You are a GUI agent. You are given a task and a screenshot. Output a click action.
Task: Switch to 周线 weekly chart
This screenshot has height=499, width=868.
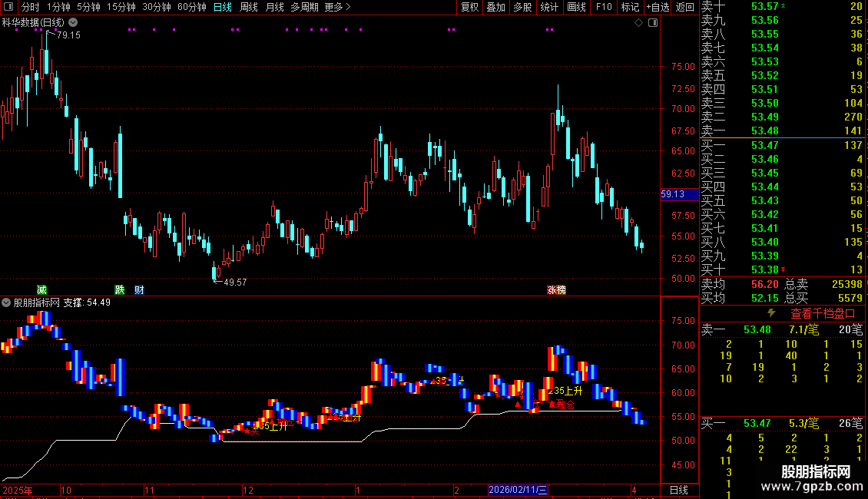[249, 7]
